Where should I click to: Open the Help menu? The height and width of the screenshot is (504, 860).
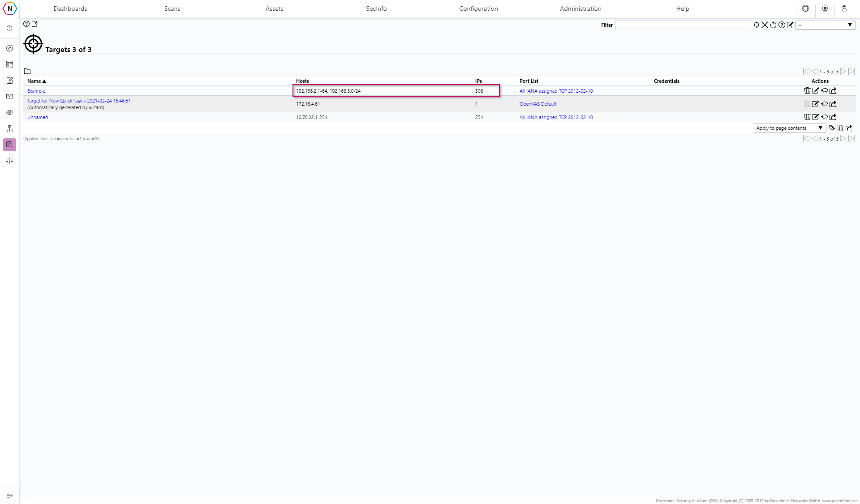[x=683, y=9]
